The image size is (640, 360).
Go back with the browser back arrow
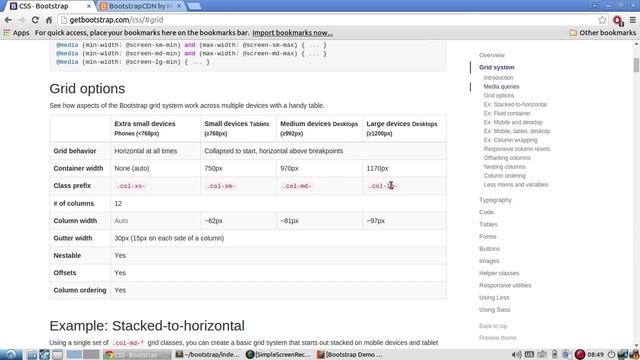(x=8, y=20)
